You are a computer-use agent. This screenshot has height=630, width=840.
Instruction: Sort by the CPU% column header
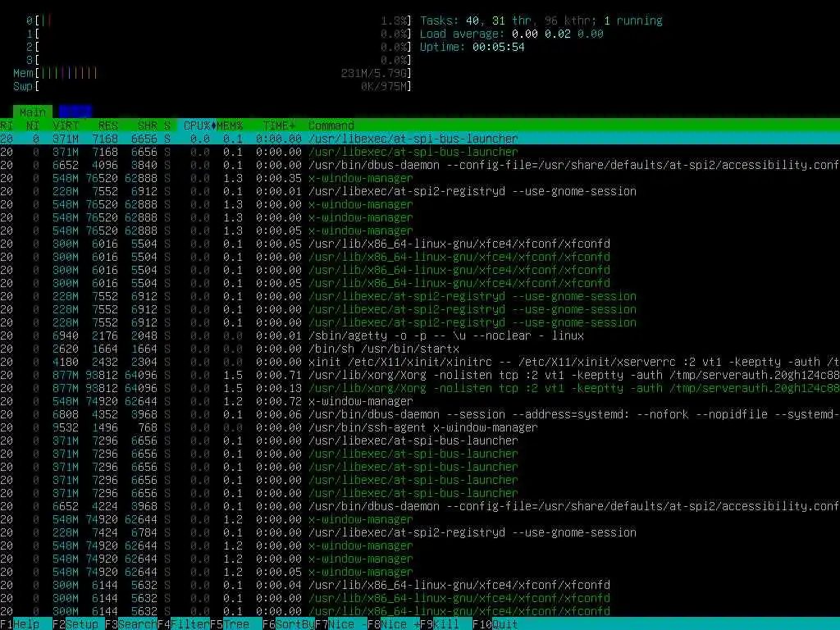click(x=197, y=126)
